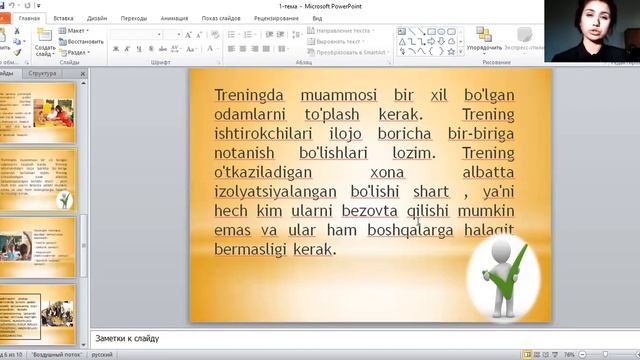Select the text box shape icon
This screenshot has height=360, width=640.
coord(402,31)
